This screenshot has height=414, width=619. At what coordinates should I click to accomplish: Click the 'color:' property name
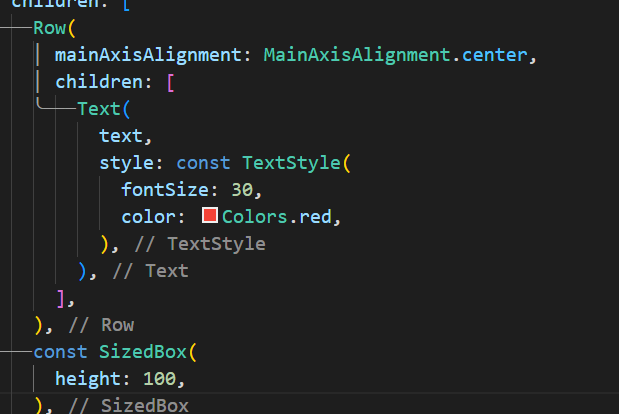point(153,217)
